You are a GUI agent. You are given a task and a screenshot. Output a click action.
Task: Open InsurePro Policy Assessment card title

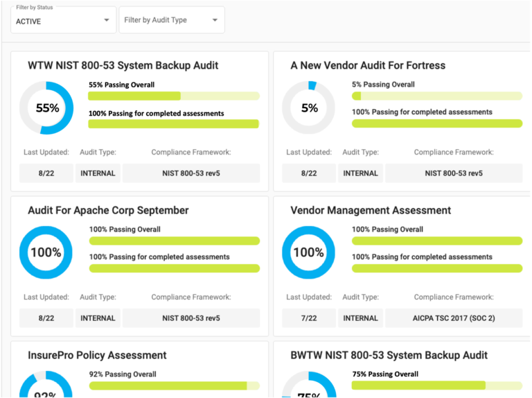(x=97, y=355)
